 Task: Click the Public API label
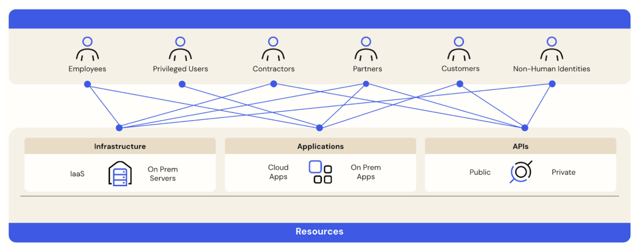tap(480, 172)
